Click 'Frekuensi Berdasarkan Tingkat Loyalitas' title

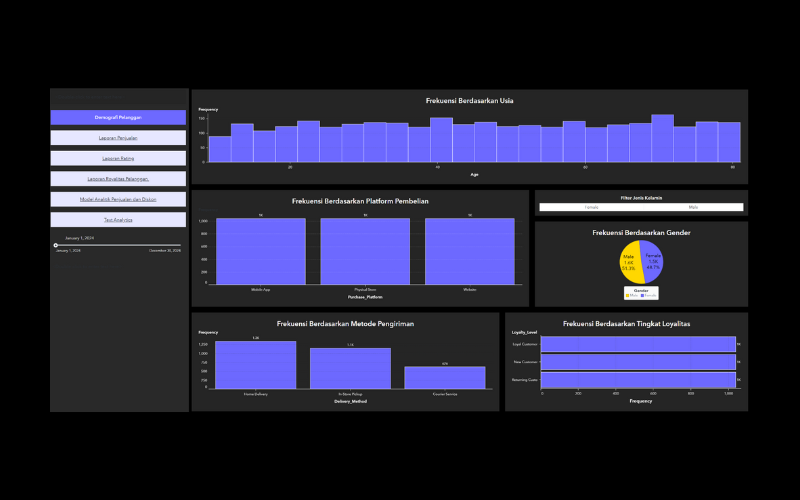click(x=627, y=324)
